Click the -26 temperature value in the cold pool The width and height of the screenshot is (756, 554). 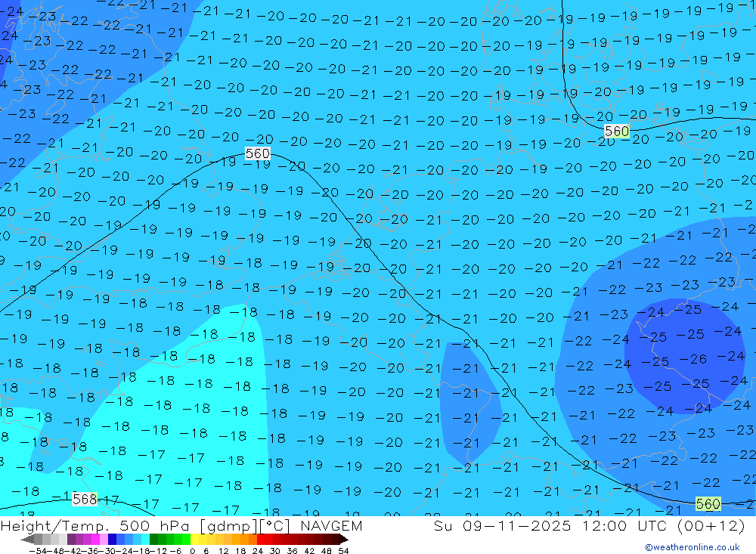coord(692,359)
